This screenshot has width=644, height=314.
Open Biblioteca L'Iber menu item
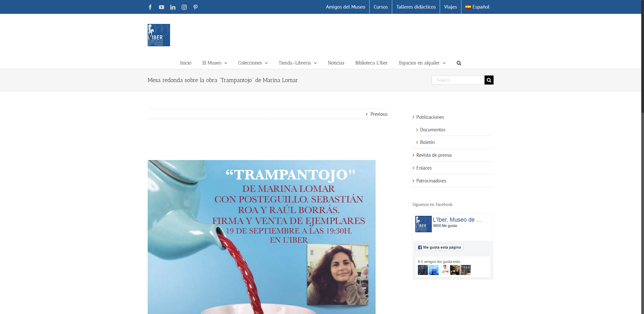(371, 63)
